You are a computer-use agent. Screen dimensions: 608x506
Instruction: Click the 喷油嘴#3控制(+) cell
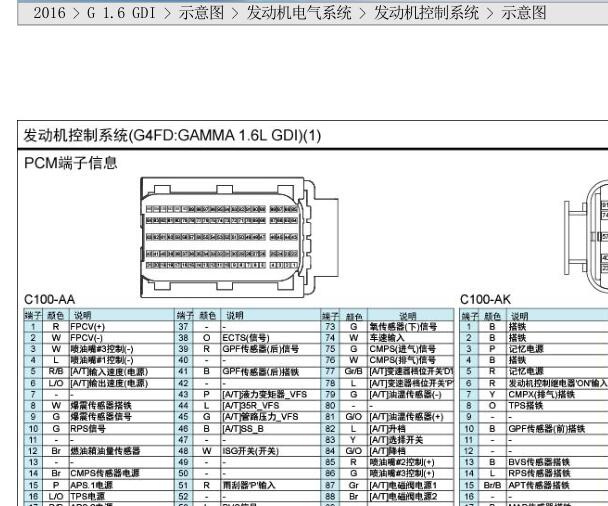(411, 473)
